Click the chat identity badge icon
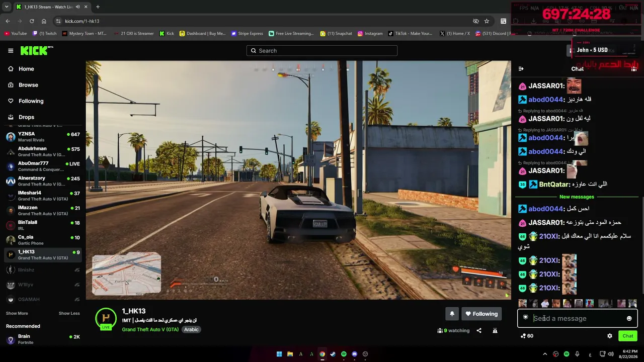 [x=526, y=317]
